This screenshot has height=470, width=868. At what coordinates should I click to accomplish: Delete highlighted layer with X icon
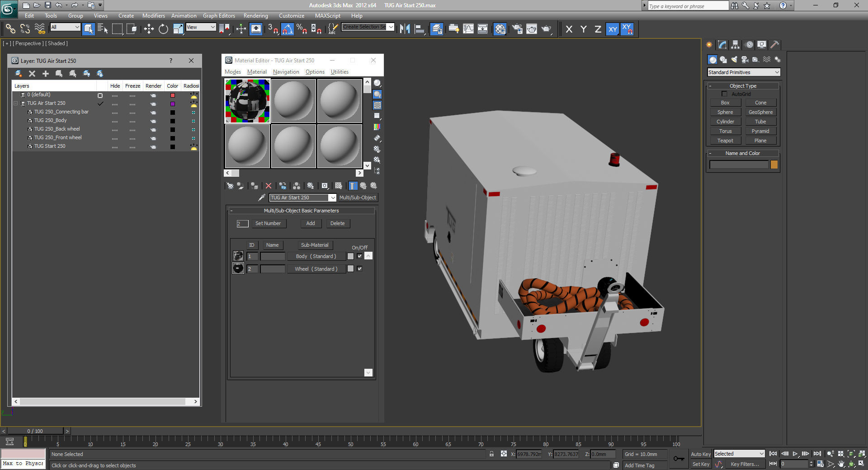pyautogui.click(x=32, y=73)
